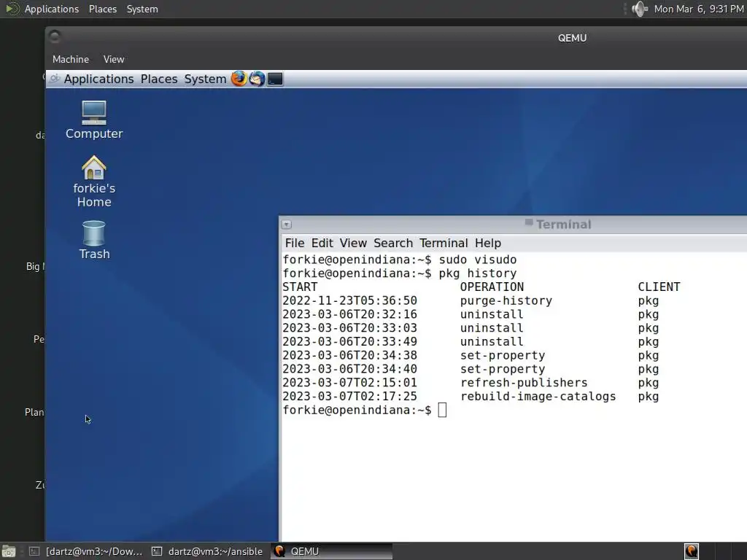Click the '2023-03-07T02:15:01' timestamp
Screen dimensions: 747x560
[x=349, y=383]
